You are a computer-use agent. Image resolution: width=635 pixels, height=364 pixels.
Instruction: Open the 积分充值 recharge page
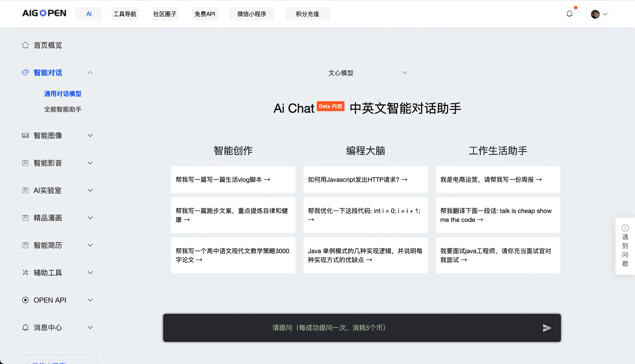click(x=307, y=13)
